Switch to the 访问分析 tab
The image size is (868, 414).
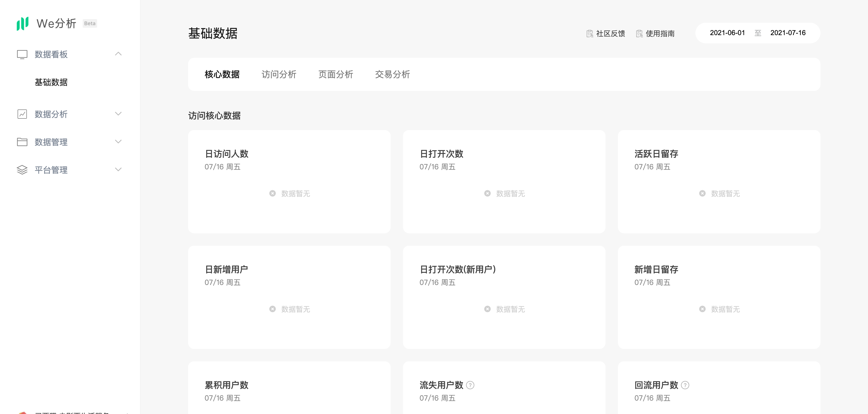pos(279,74)
